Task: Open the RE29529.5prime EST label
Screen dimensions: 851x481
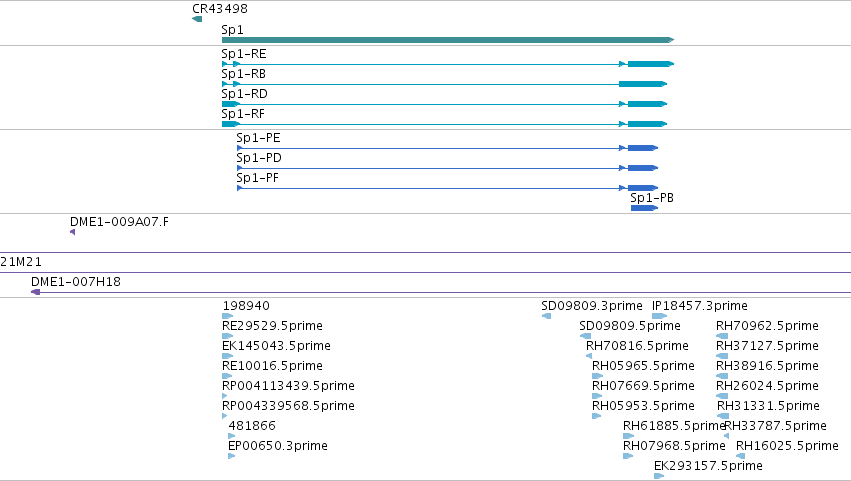Action: pyautogui.click(x=272, y=326)
